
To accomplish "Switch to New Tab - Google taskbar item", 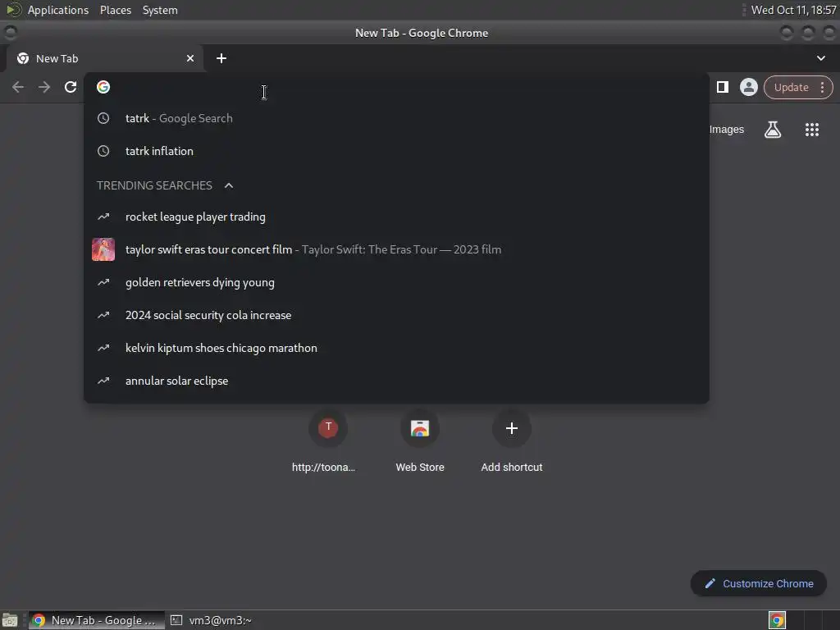I will [x=97, y=620].
